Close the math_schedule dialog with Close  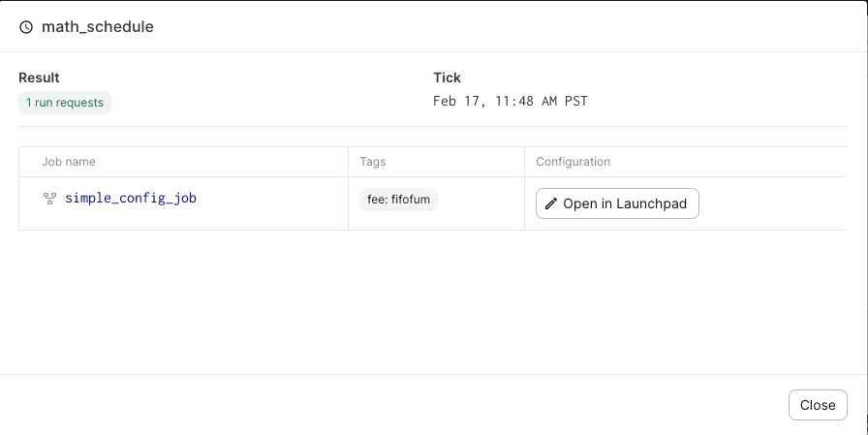(818, 405)
